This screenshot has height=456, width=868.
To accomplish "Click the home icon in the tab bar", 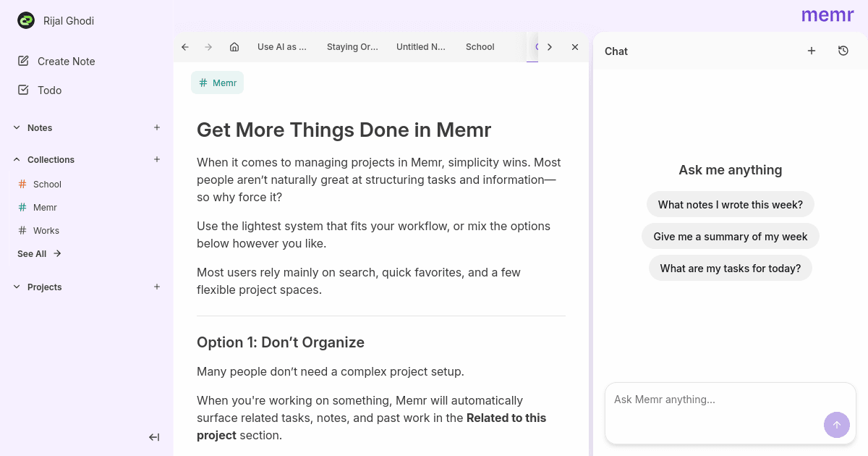I will (234, 46).
